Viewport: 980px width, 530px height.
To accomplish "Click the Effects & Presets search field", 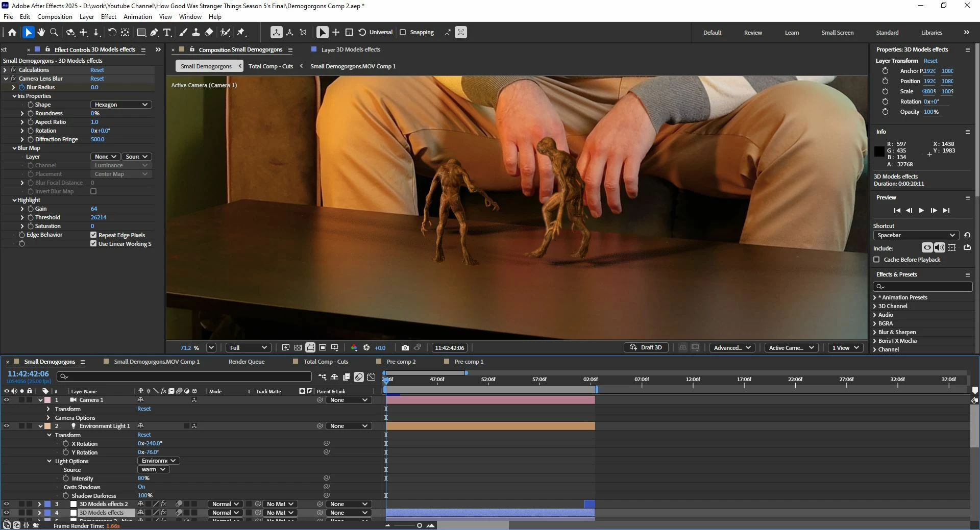I will (923, 287).
